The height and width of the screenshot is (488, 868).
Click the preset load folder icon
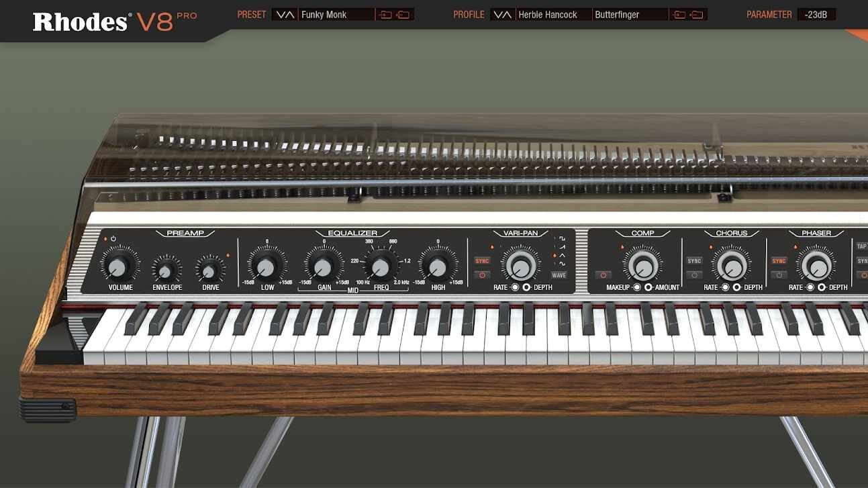tap(385, 15)
